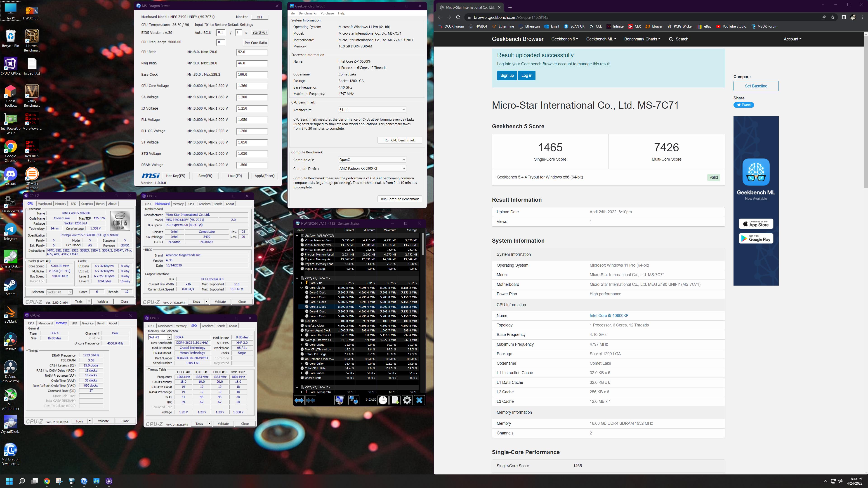Click Run Compute Benchmark button
868x488 pixels.
pos(400,199)
